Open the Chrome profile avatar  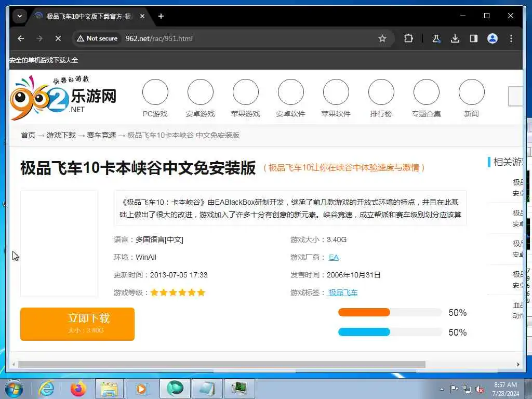coord(493,38)
